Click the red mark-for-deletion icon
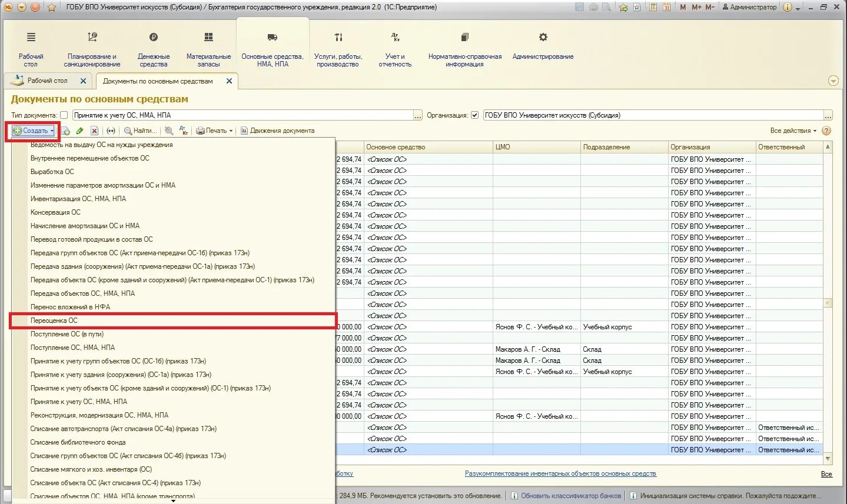 pyautogui.click(x=94, y=131)
